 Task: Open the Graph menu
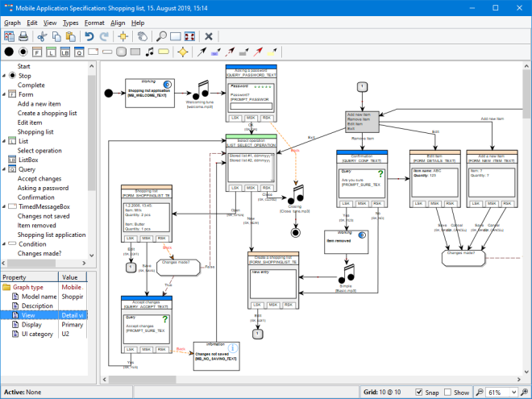coord(12,23)
